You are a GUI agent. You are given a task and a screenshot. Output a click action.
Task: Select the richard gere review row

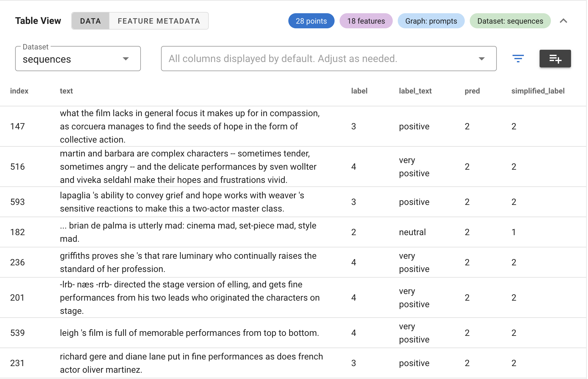point(189,363)
